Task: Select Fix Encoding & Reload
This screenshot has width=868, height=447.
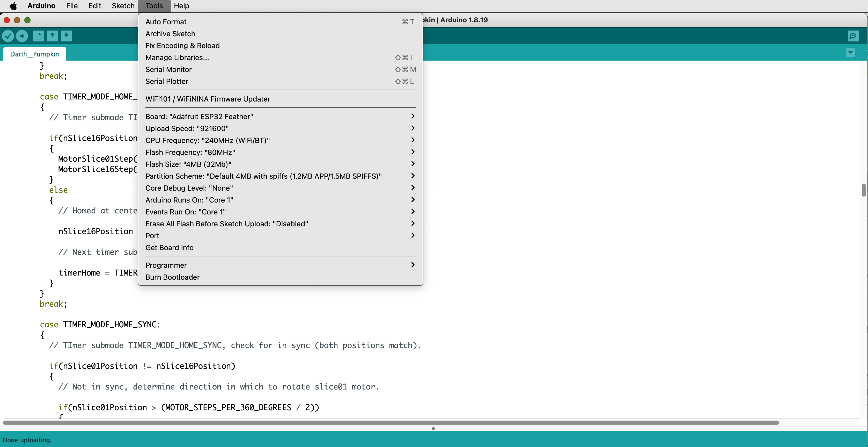Action: point(280,46)
